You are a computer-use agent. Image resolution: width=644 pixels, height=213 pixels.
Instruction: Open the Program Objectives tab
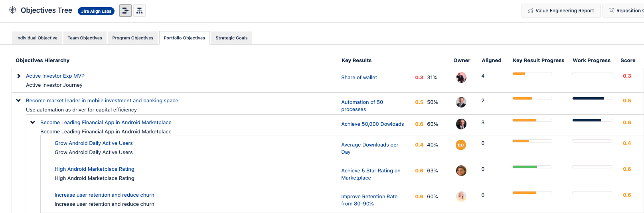coord(132,38)
